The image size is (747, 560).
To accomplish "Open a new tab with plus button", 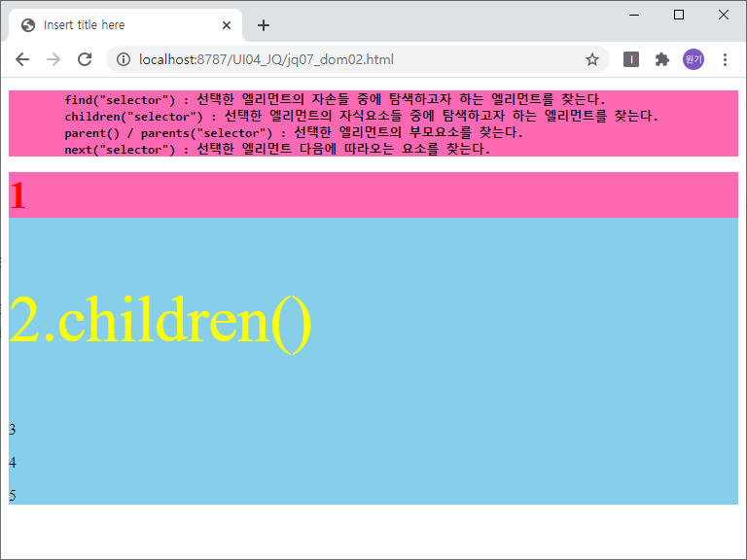I will [x=264, y=25].
